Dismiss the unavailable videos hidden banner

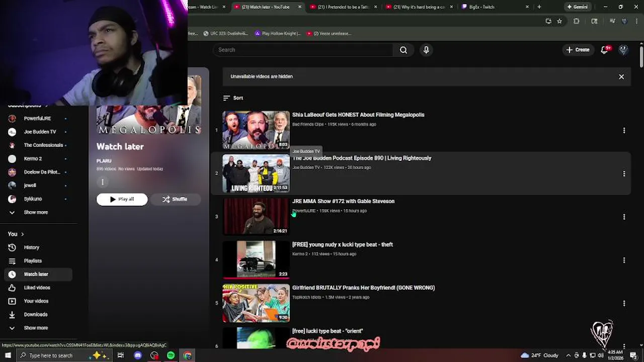pos(621,77)
